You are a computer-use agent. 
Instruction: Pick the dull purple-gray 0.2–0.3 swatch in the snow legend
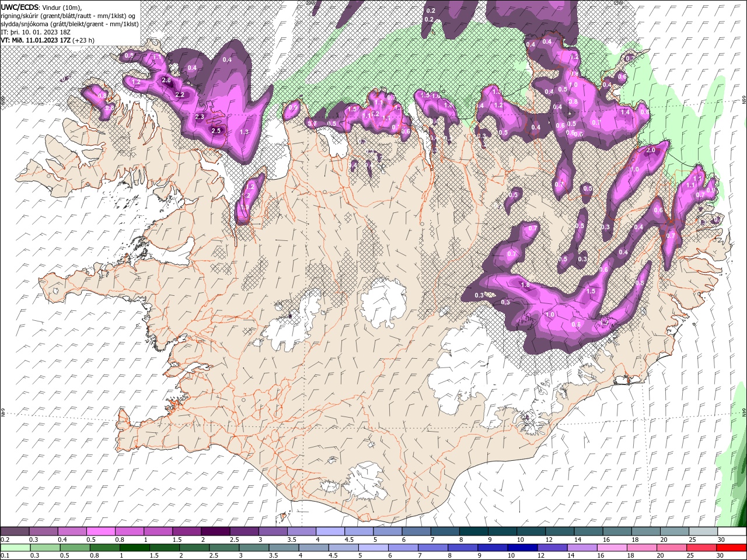click(15, 531)
